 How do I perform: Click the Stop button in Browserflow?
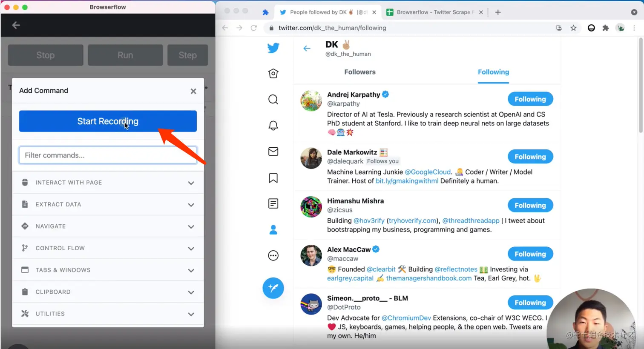point(46,55)
